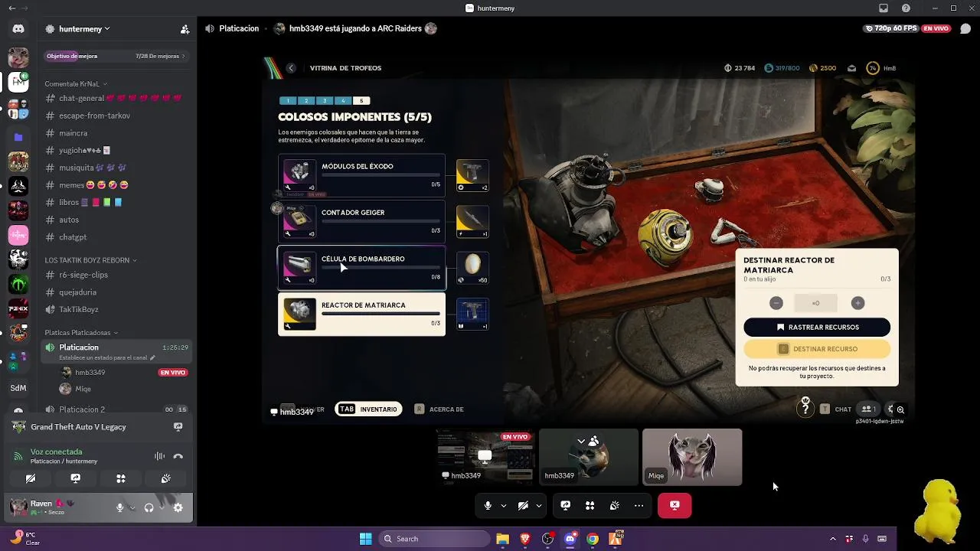Screen dimensions: 980x551
Task: Open Google Chrome from the taskbar
Action: 593,539
